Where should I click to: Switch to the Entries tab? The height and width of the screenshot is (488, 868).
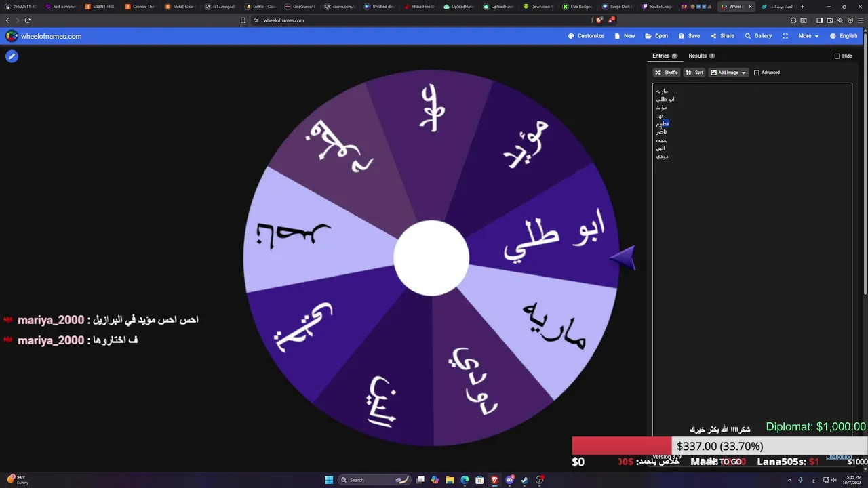pos(665,56)
